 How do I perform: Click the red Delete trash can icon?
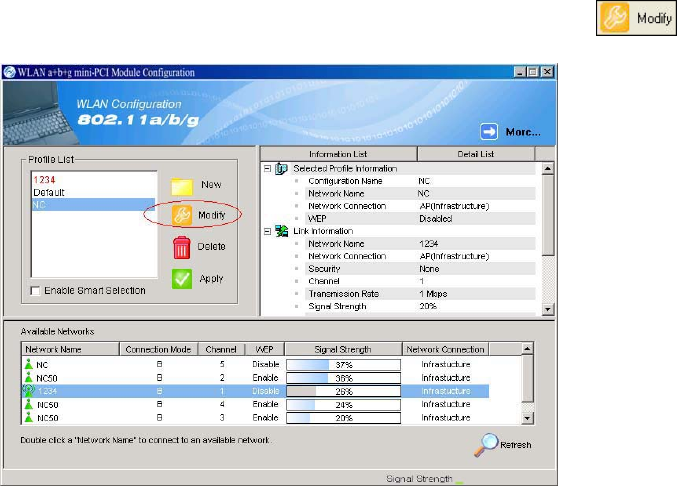point(182,247)
